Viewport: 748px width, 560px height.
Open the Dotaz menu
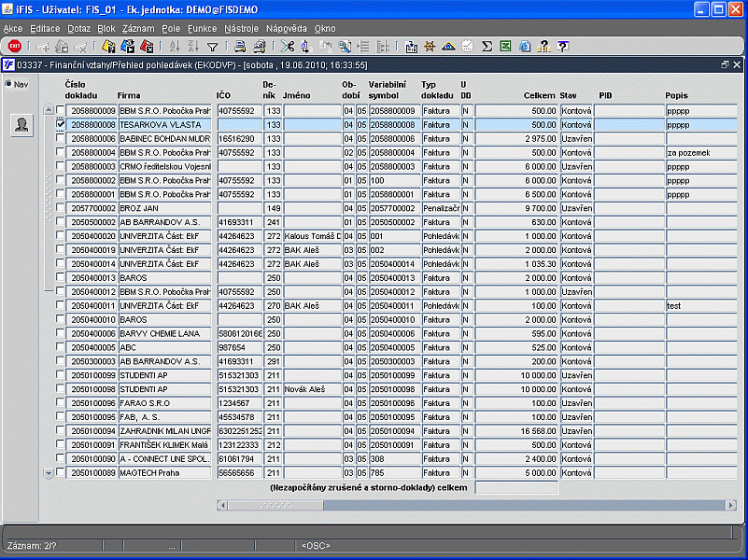78,29
